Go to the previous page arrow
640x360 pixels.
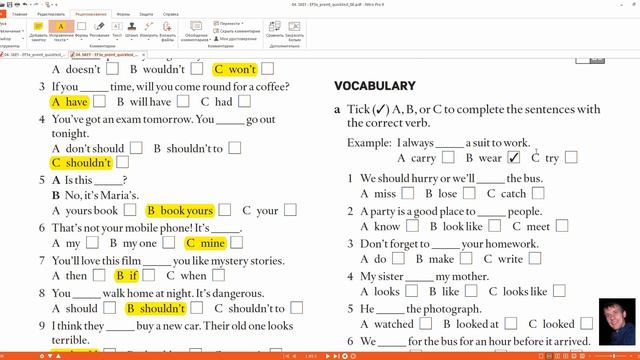click(x=294, y=356)
